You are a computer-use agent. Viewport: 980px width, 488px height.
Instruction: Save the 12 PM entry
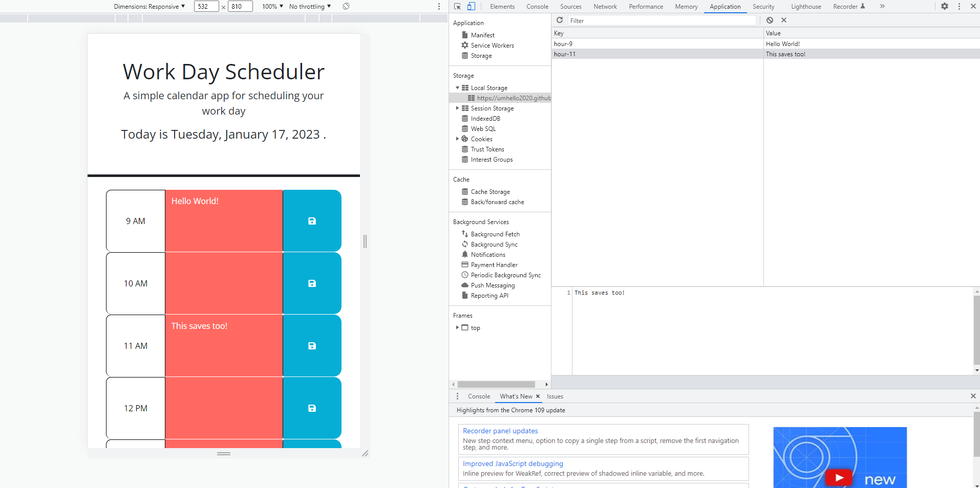312,408
